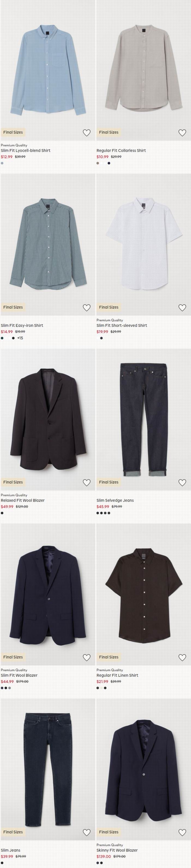Viewport: 191px width, 868px height.
Task: Save Slim Jeans with heart icon
Action: (86, 832)
